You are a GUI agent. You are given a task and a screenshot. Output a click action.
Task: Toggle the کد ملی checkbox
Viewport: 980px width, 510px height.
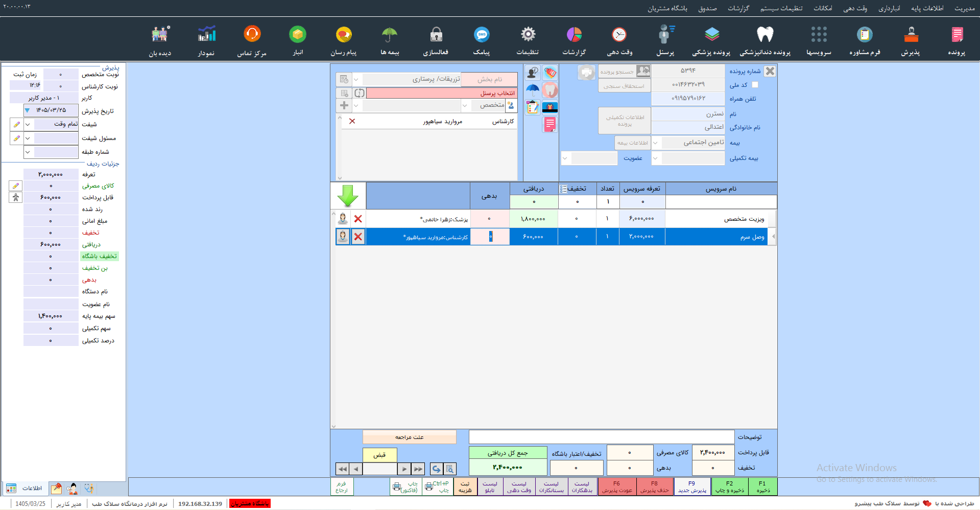pyautogui.click(x=755, y=85)
